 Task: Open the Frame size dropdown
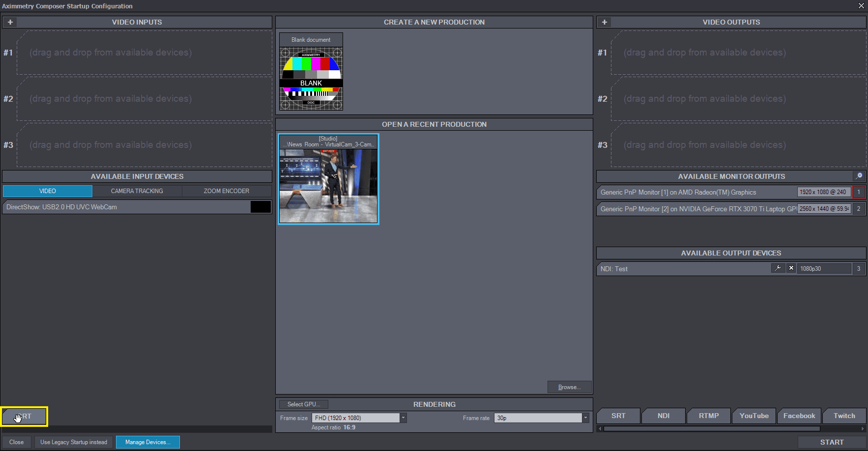(359, 418)
